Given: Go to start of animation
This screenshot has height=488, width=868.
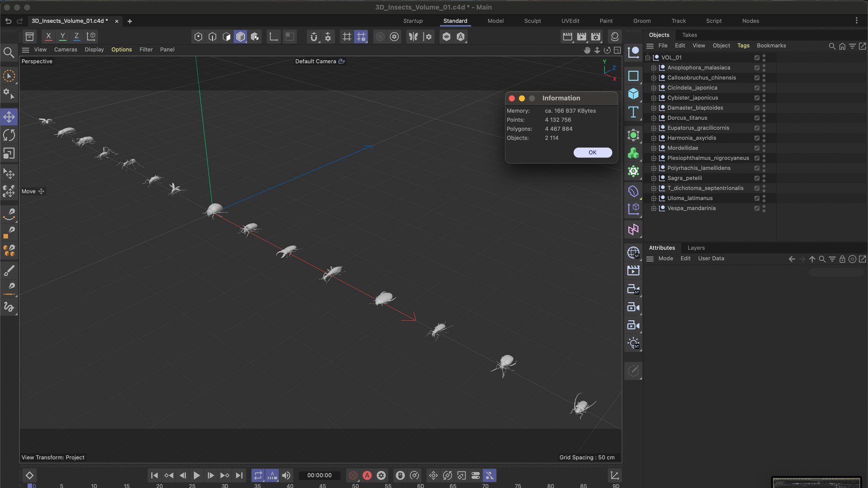Looking at the screenshot, I should [x=154, y=475].
